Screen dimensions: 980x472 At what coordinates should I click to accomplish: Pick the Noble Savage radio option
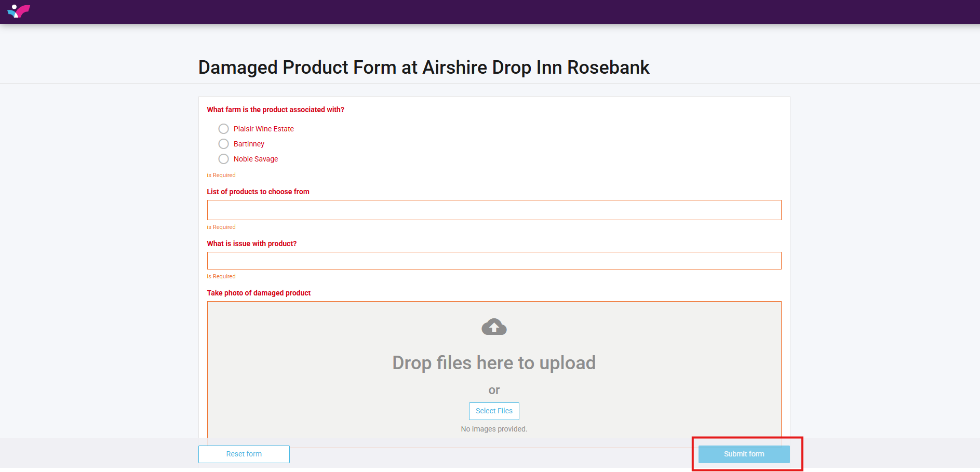tap(224, 159)
